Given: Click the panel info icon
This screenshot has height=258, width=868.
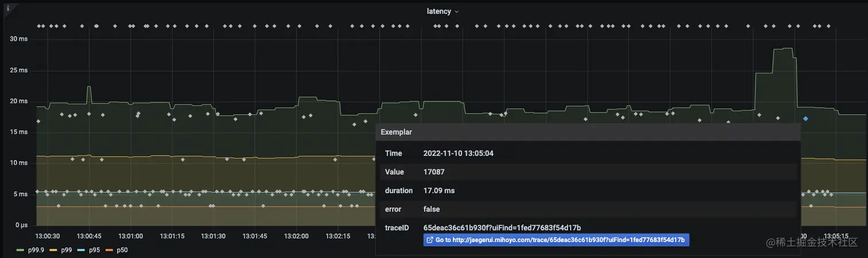Looking at the screenshot, I should point(7,9).
